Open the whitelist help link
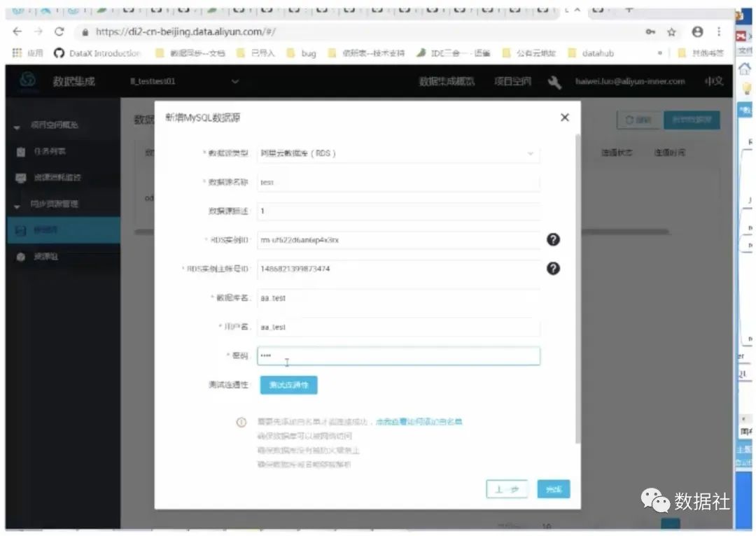756x536 pixels. click(419, 422)
